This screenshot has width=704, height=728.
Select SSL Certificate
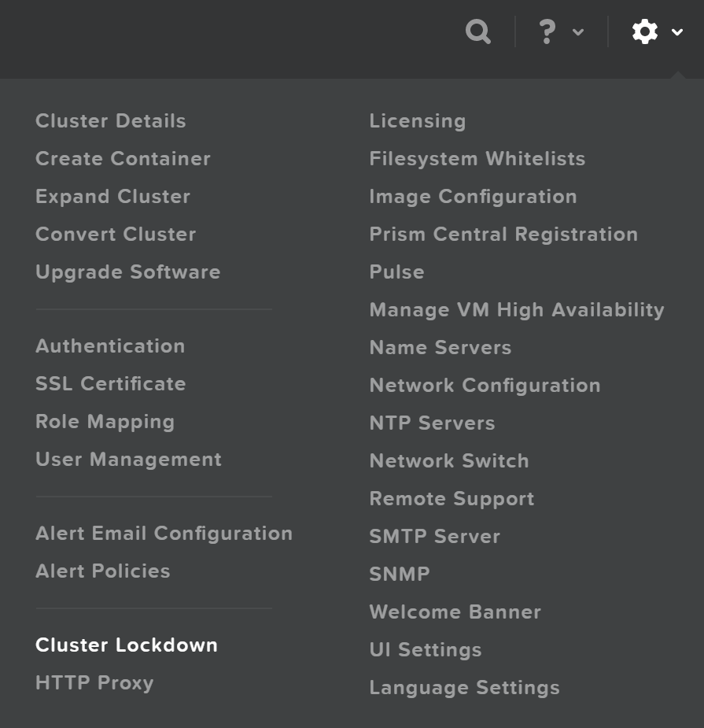110,384
